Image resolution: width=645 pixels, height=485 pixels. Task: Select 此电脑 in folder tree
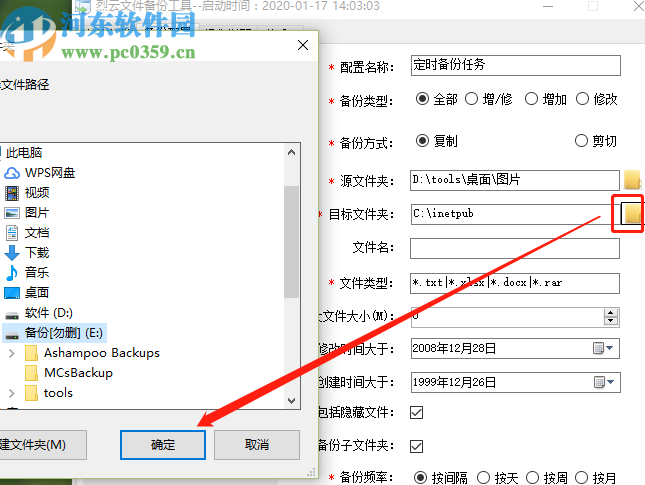pyautogui.click(x=23, y=153)
